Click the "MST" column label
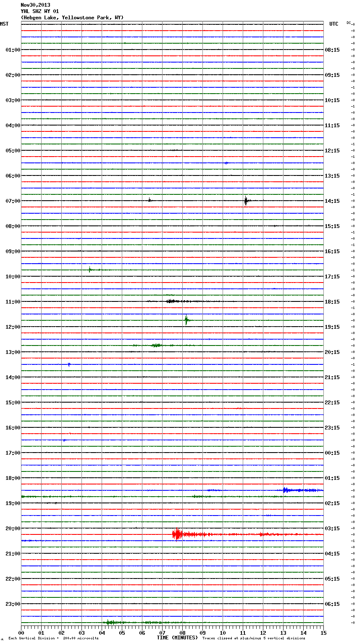 point(4,24)
